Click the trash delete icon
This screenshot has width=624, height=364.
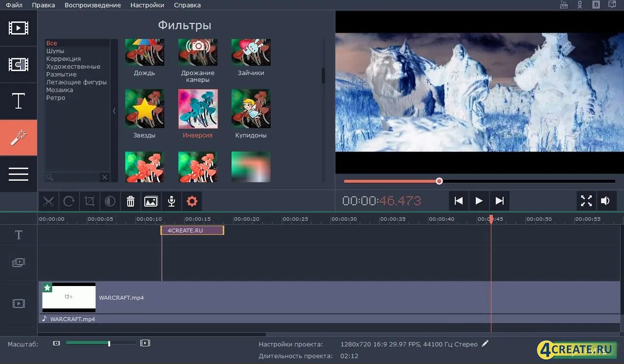(x=131, y=201)
